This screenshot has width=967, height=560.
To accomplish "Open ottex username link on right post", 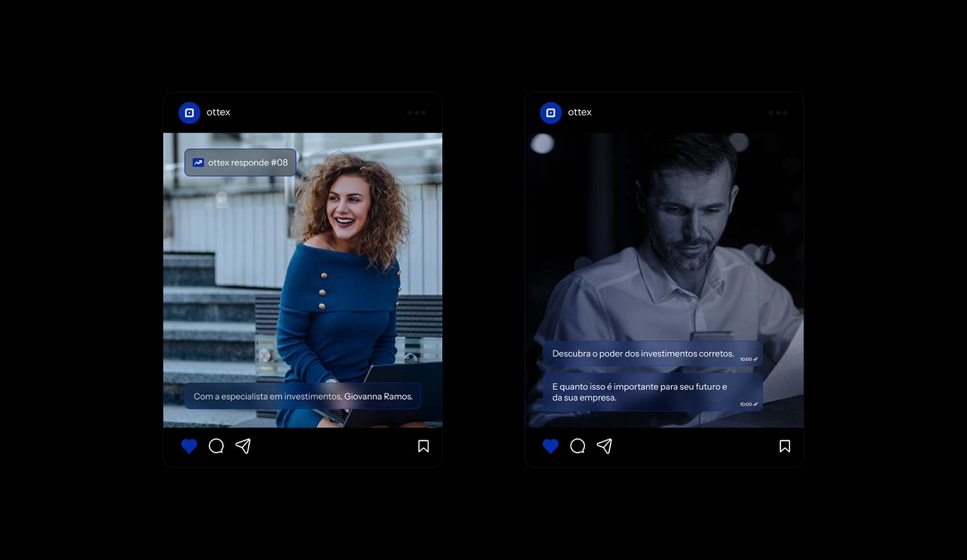I will coord(580,112).
